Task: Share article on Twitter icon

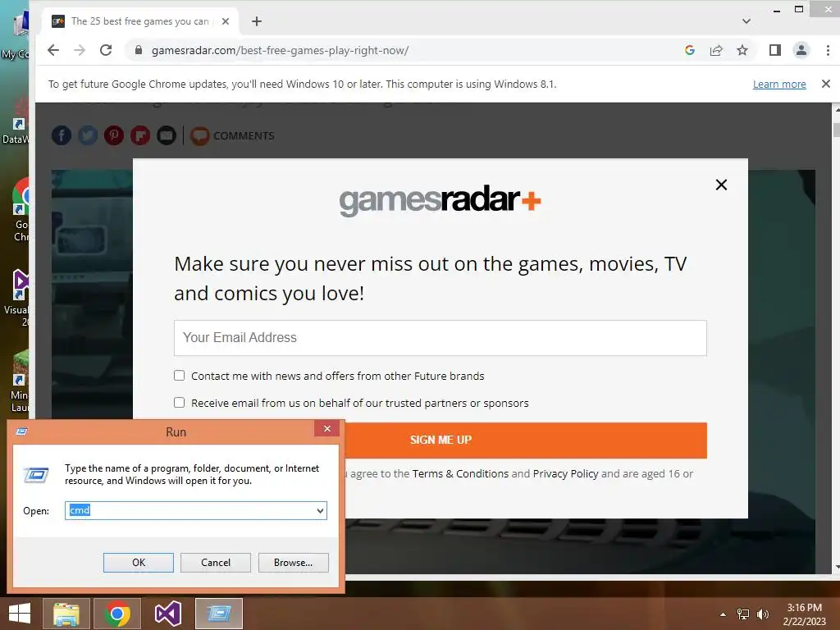Action: point(88,135)
